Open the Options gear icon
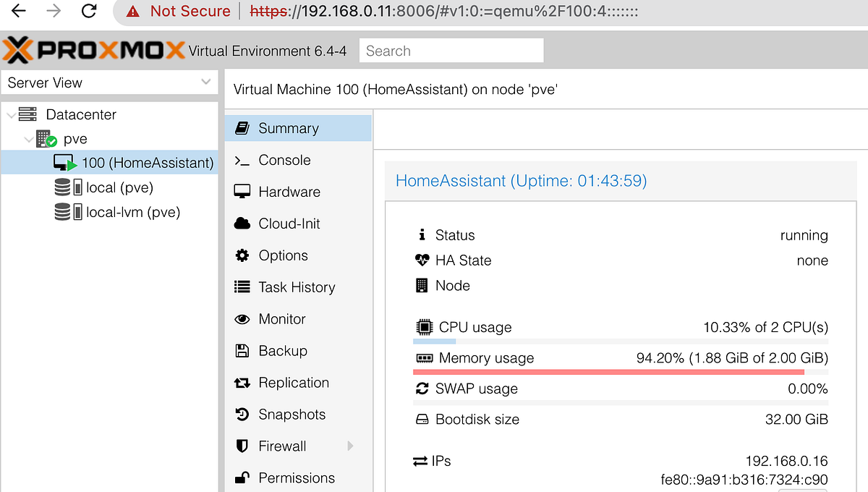The width and height of the screenshot is (868, 492). [x=242, y=255]
